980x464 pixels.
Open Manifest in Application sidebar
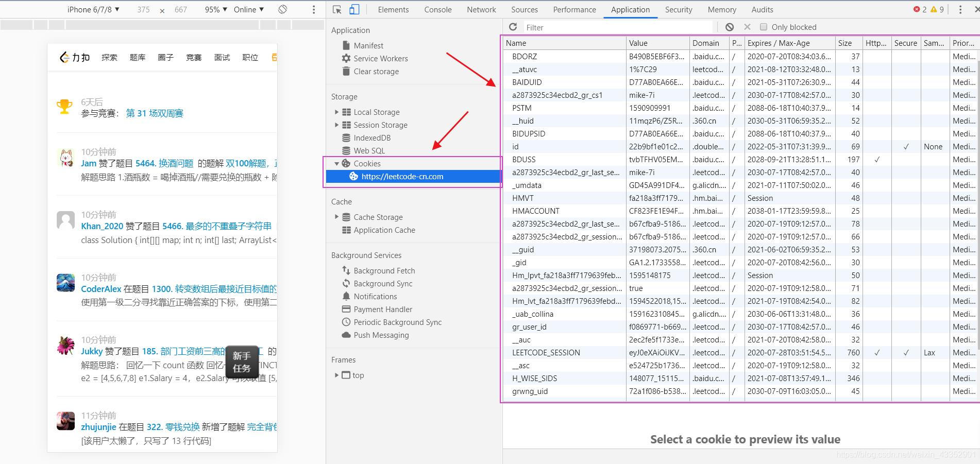tap(368, 45)
